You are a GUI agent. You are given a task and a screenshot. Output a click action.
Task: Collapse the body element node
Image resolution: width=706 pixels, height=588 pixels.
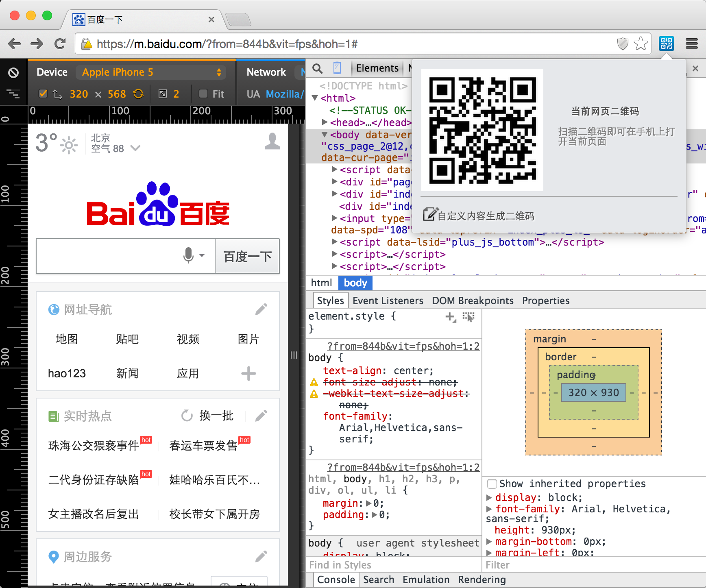tap(325, 134)
